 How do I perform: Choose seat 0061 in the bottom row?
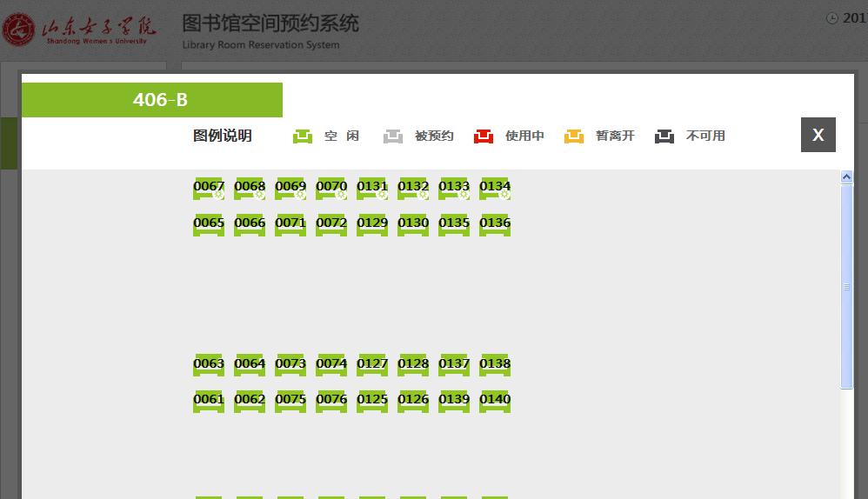(x=209, y=402)
